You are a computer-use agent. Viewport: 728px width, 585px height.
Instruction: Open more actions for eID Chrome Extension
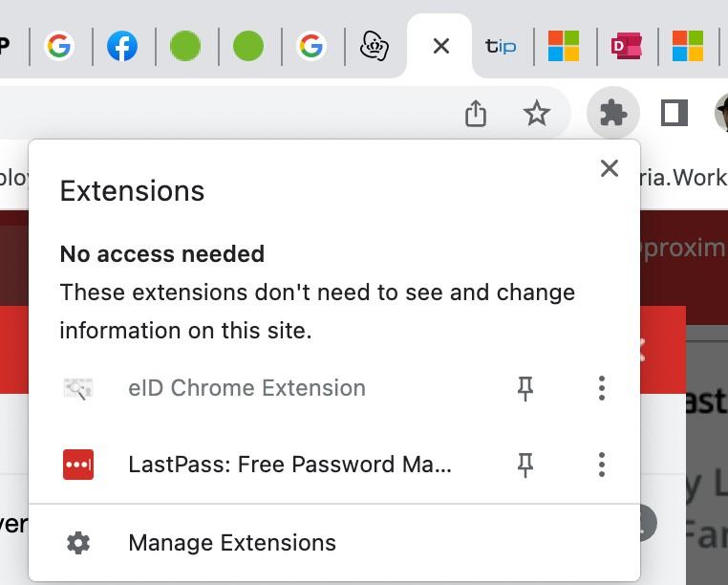(601, 388)
